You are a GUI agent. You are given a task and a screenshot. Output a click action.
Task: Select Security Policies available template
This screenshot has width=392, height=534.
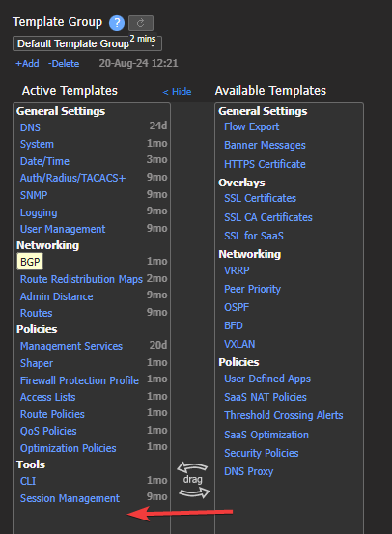click(262, 453)
